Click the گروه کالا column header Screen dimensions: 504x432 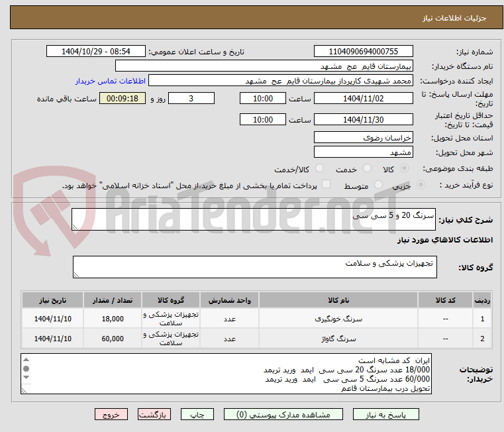click(x=171, y=300)
